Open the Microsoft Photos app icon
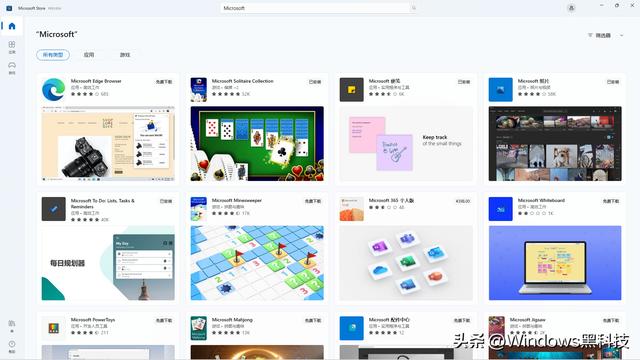Viewport: 640px width, 360px height. [500, 89]
